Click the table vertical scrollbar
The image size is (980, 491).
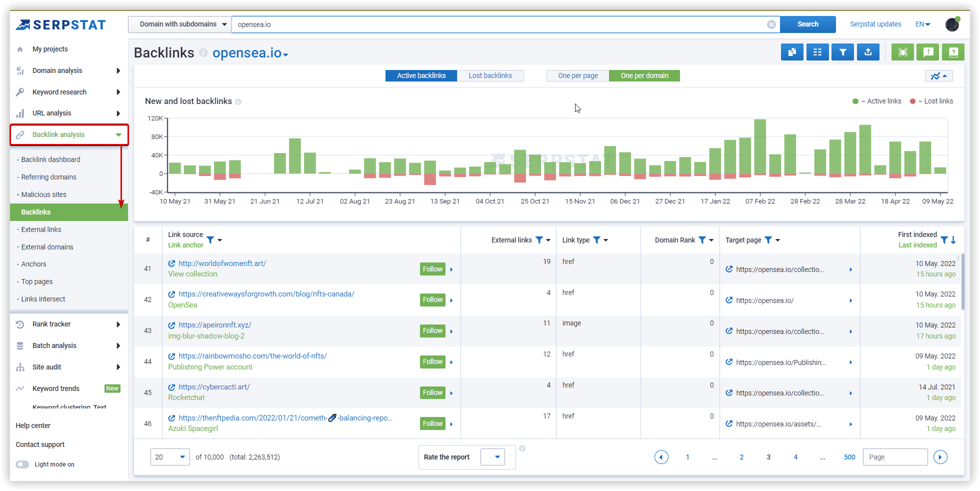[962, 282]
